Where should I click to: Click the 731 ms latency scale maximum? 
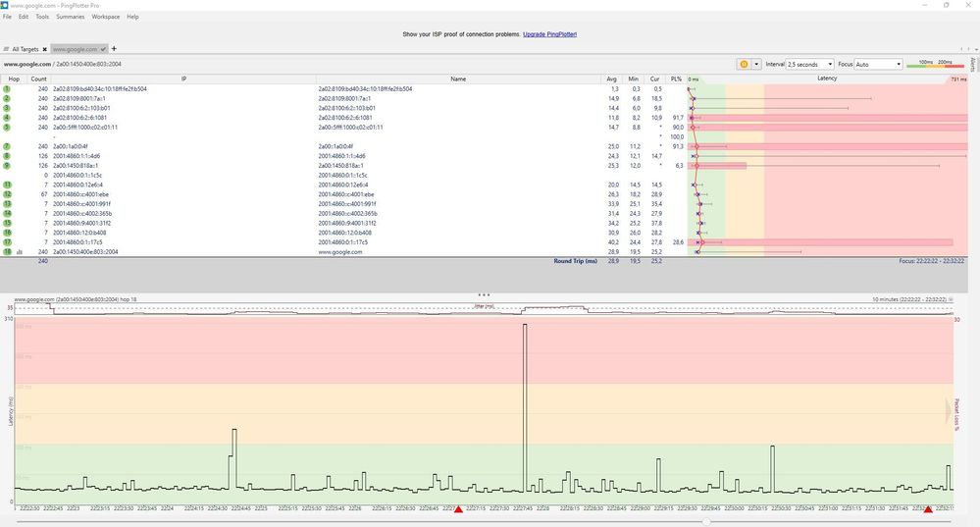pyautogui.click(x=958, y=79)
